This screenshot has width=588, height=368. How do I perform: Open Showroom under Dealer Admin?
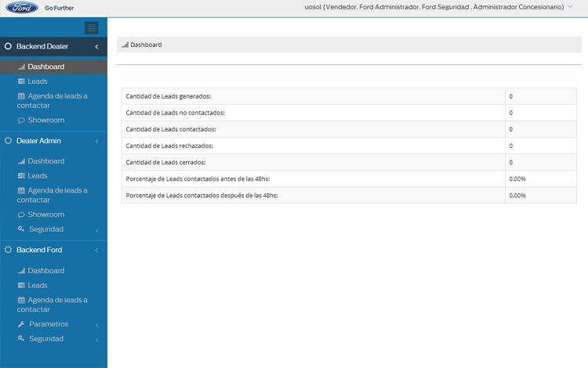(45, 215)
